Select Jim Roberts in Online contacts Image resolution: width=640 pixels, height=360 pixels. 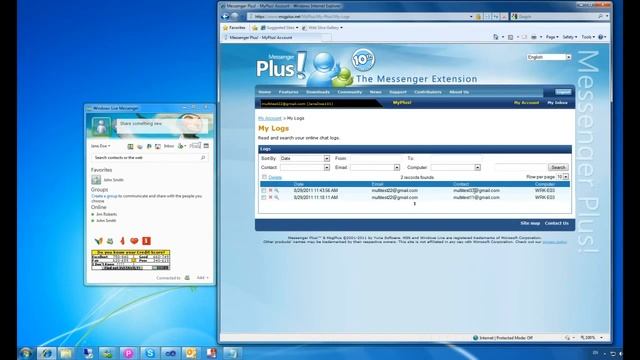click(107, 214)
